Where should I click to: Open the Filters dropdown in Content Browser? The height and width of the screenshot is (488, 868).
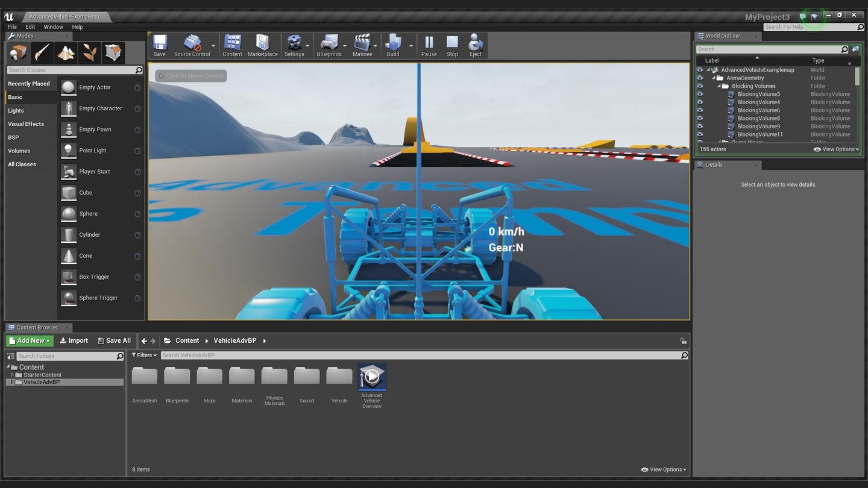click(143, 355)
